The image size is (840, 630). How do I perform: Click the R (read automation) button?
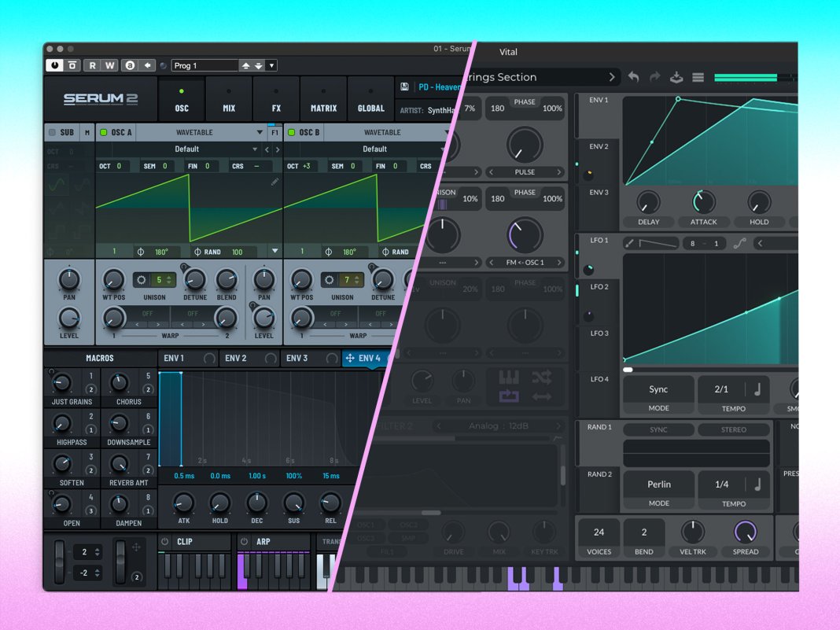click(92, 65)
